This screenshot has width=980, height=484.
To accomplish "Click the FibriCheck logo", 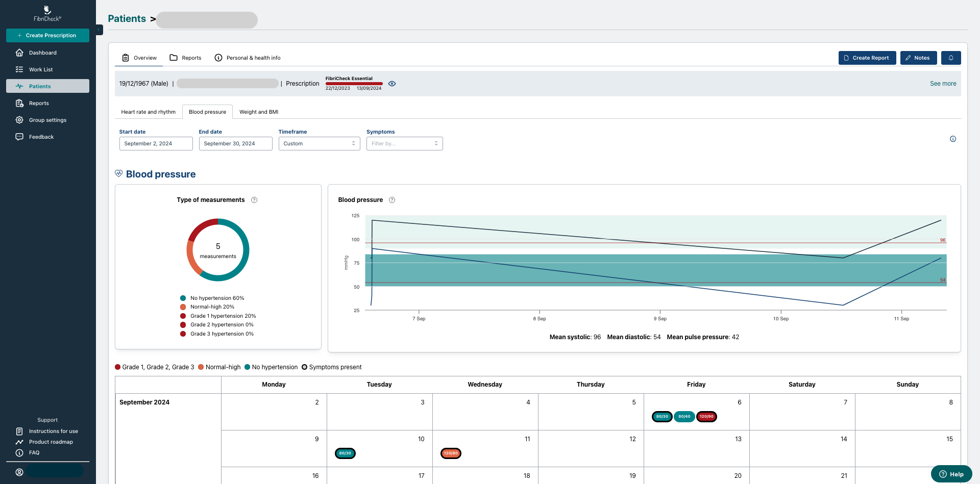I will tap(47, 13).
